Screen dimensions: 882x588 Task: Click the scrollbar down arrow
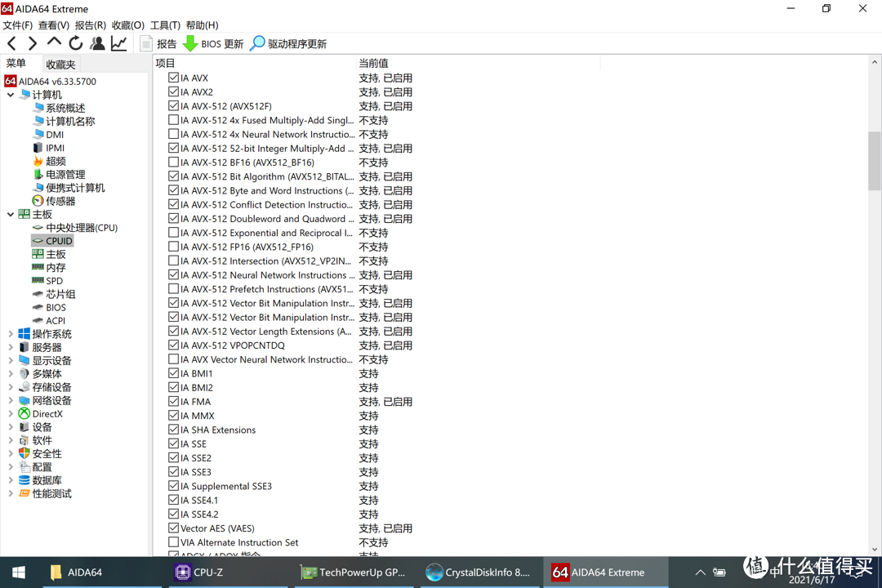(874, 549)
